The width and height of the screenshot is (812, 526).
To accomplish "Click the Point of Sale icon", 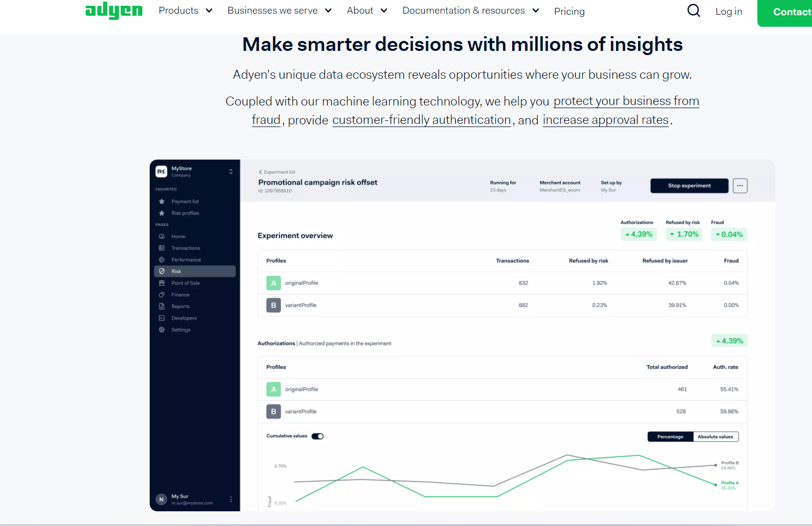I will pyautogui.click(x=162, y=283).
